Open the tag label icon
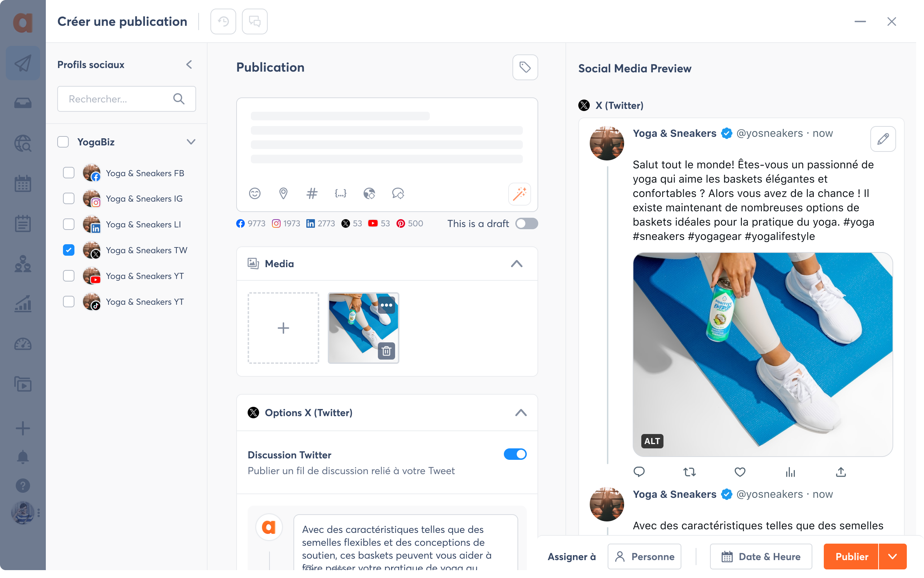The image size is (924, 578). point(525,67)
